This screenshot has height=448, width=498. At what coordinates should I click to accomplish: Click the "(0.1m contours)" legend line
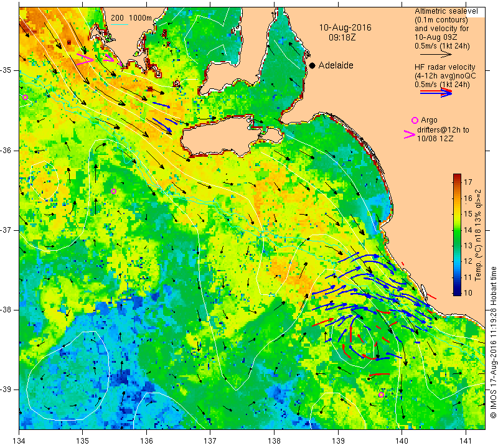pyautogui.click(x=441, y=20)
